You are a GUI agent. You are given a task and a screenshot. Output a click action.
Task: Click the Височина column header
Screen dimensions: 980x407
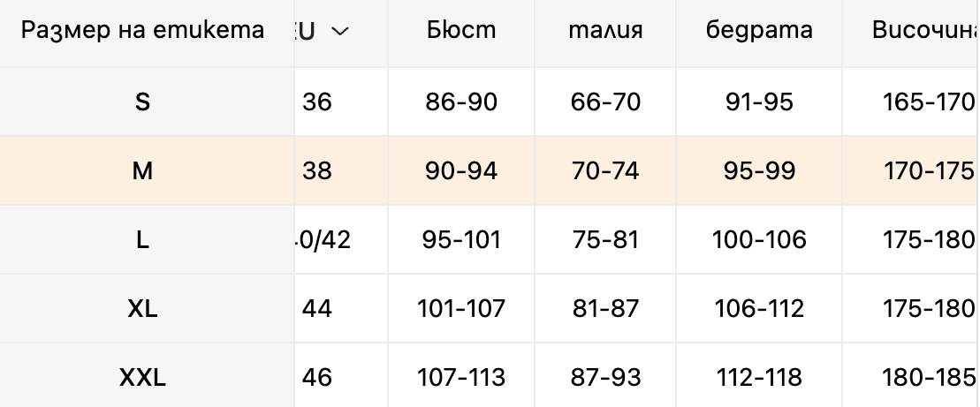point(925,30)
